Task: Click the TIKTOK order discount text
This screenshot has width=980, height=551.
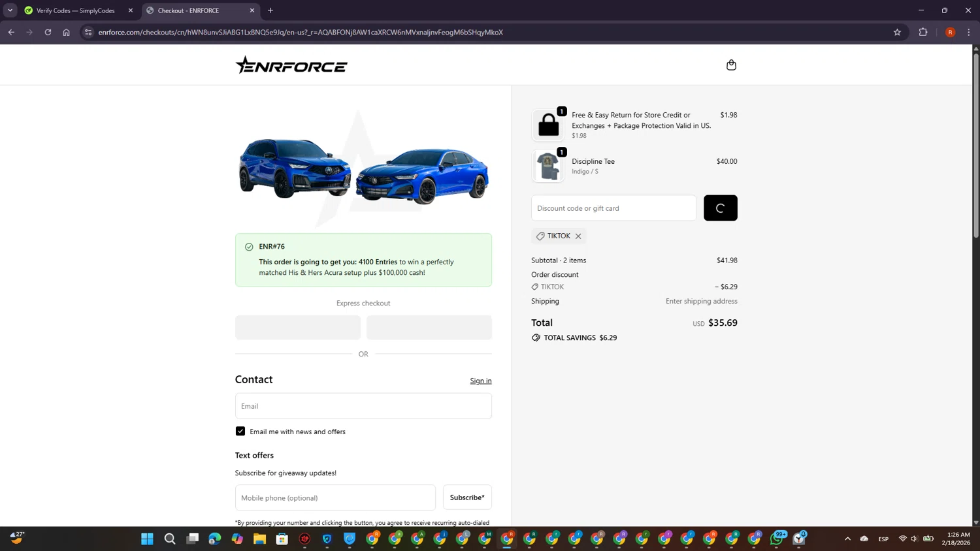Action: [552, 287]
